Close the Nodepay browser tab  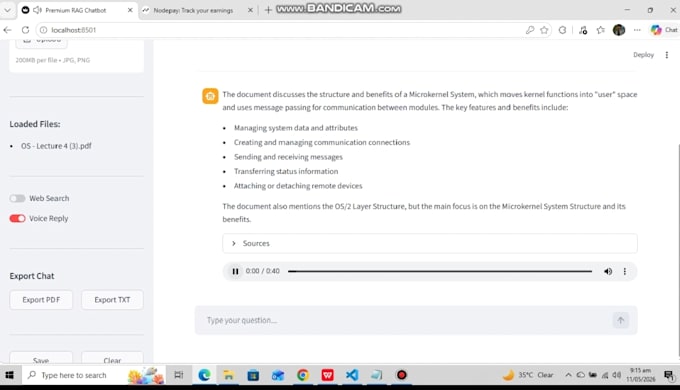[x=250, y=10]
